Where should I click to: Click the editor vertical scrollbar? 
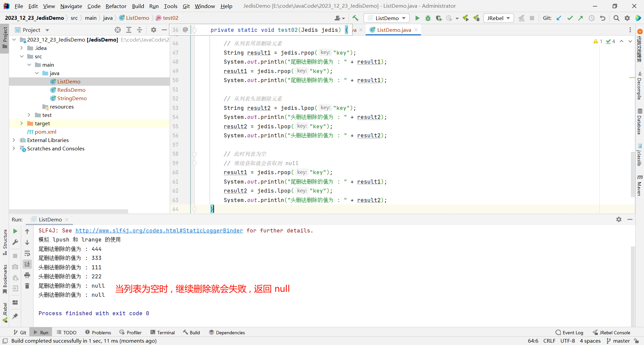point(633,174)
